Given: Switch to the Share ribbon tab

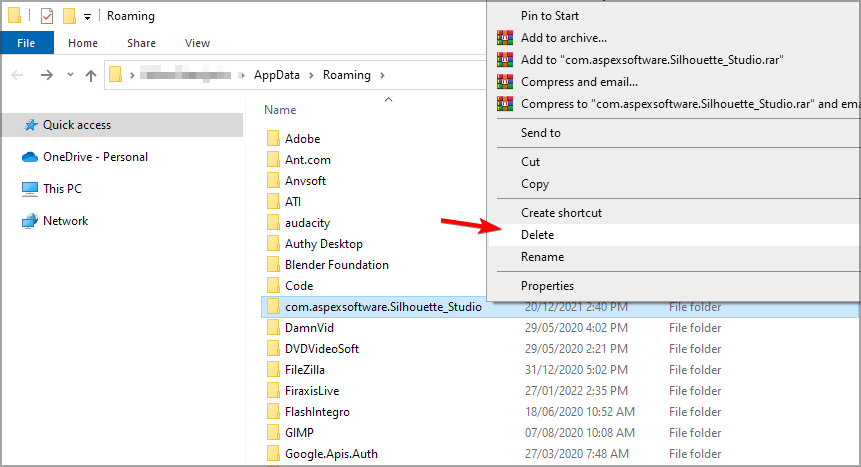Looking at the screenshot, I should coord(141,43).
